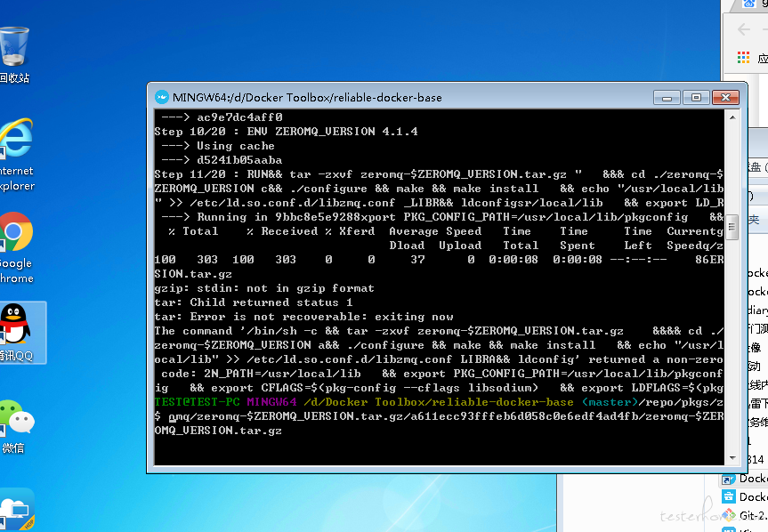768x532 pixels.
Task: Minimize the MINGW64 terminal window
Action: click(667, 98)
